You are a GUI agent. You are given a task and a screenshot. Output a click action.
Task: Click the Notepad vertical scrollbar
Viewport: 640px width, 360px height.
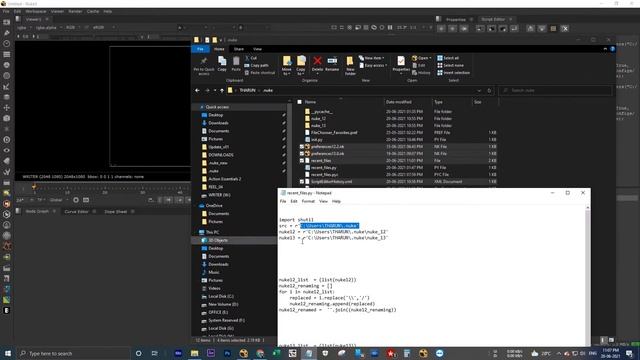[x=587, y=276]
